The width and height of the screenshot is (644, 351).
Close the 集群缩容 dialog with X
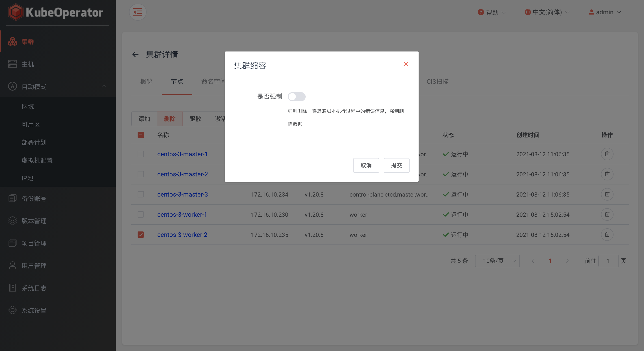406,64
